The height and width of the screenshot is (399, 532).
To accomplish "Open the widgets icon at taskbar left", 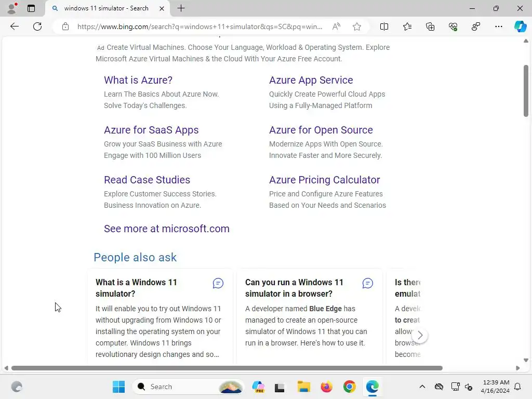I will pyautogui.click(x=17, y=387).
